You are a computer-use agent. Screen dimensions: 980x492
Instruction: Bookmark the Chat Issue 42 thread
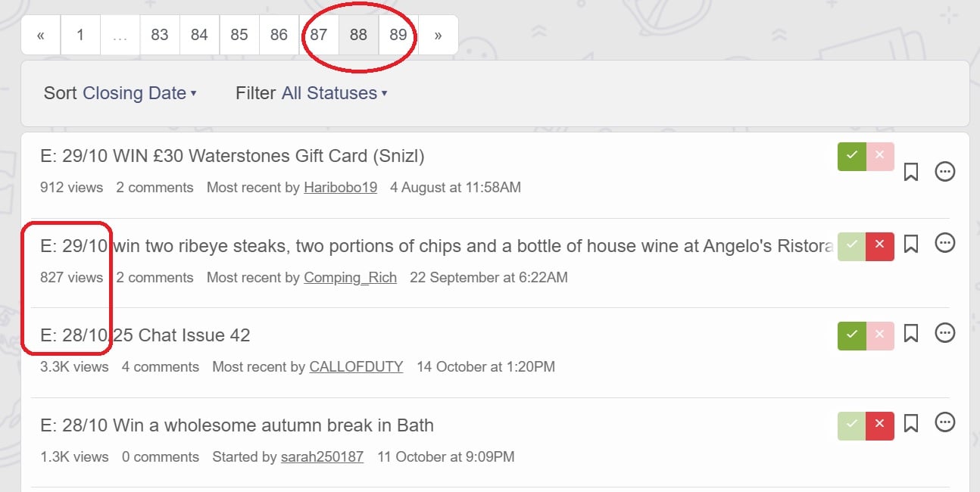click(x=911, y=333)
